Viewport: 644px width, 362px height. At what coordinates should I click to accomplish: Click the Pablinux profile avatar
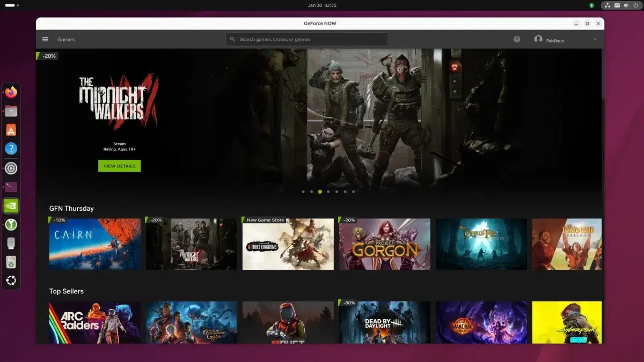(539, 39)
